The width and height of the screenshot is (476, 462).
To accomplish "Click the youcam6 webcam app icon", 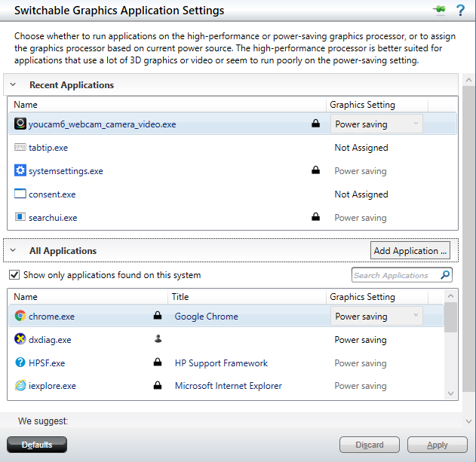I will (20, 124).
